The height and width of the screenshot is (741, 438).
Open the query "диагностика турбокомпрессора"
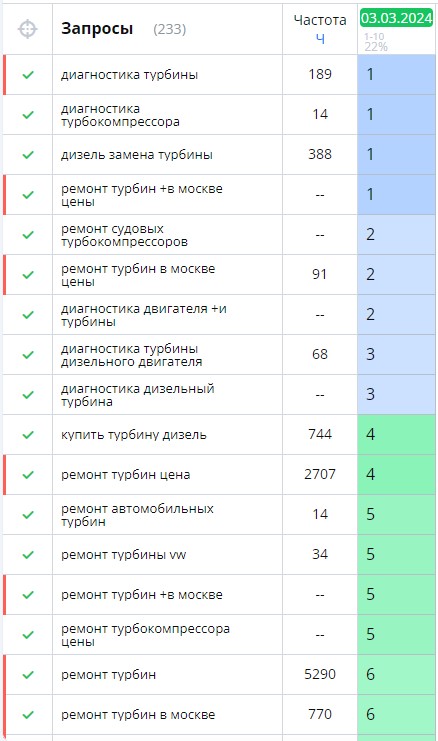point(120,115)
